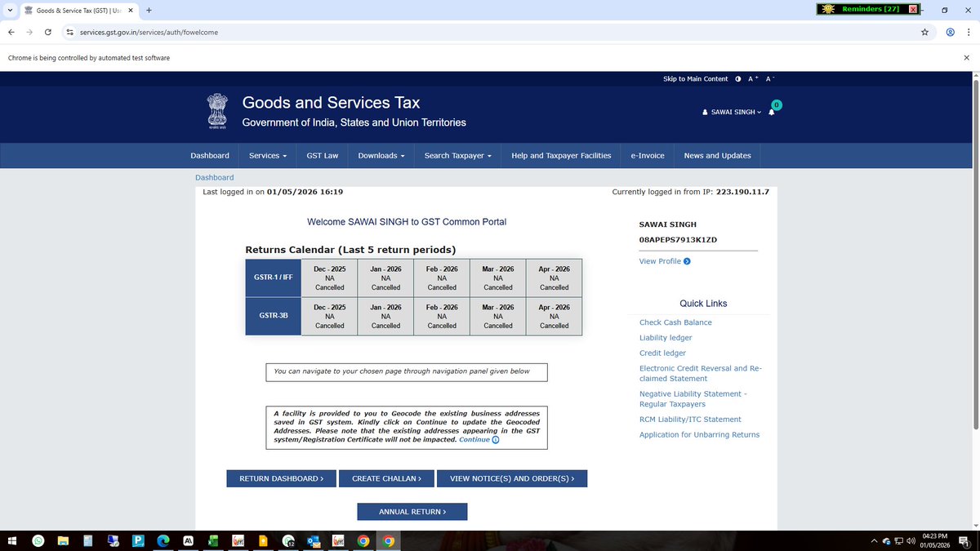Open Windows Start menu
The height and width of the screenshot is (551, 980).
pyautogui.click(x=12, y=540)
